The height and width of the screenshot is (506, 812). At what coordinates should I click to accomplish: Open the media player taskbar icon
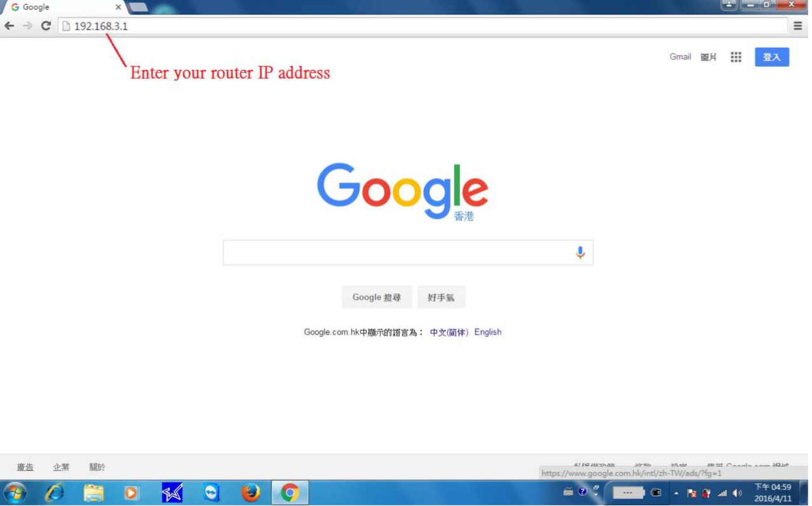pos(132,493)
